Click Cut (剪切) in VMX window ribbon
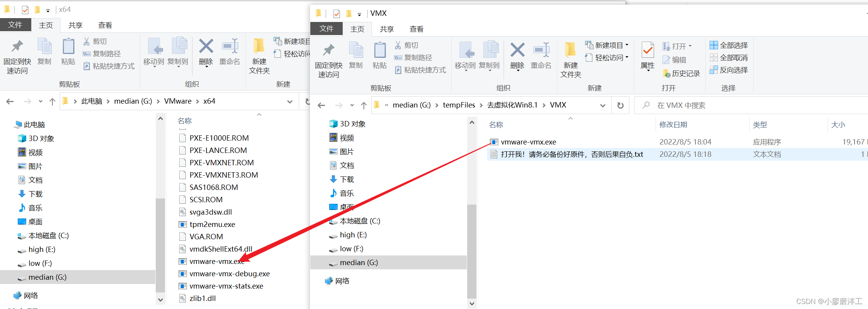 coord(407,45)
